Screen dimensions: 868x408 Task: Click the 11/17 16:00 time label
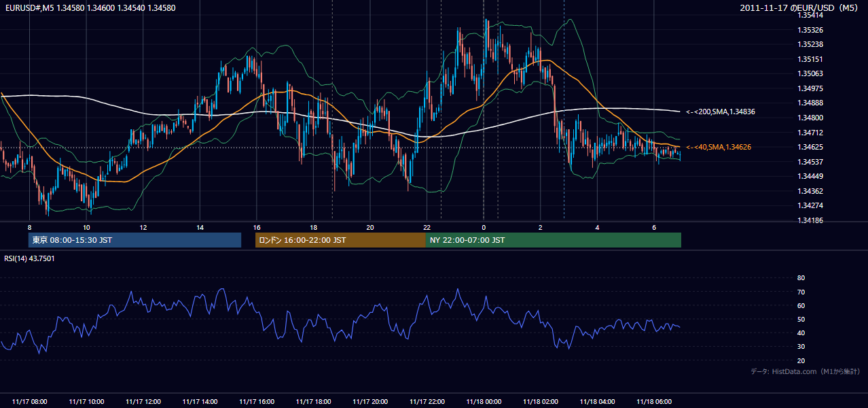point(257,402)
